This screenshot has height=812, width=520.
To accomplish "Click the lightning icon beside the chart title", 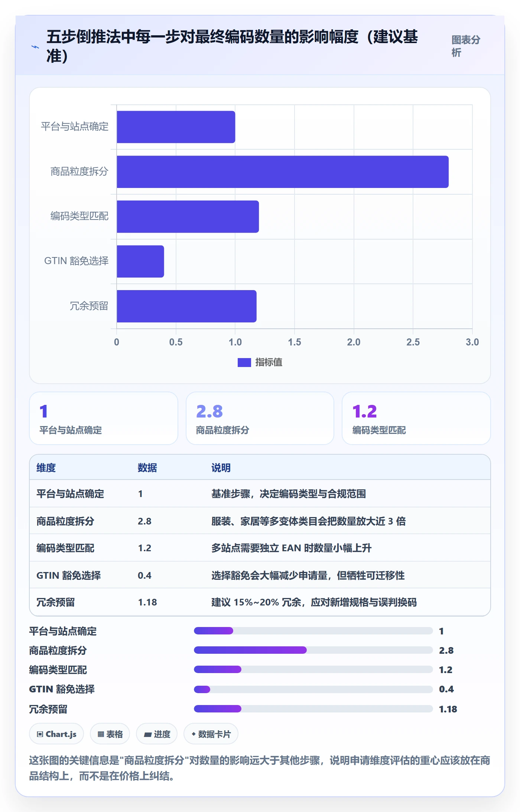I will pos(35,47).
